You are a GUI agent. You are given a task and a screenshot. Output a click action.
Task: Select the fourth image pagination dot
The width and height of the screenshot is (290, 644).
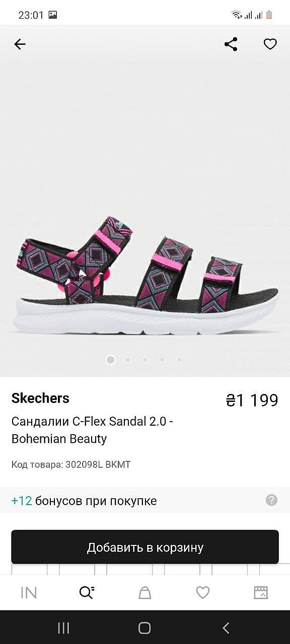(162, 360)
